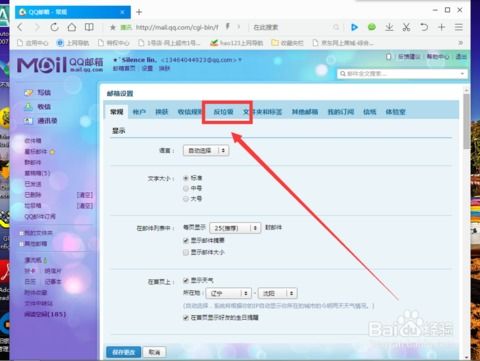The width and height of the screenshot is (480, 361).
Task: Click the settings page vertical scrollbar
Action: 466,122
